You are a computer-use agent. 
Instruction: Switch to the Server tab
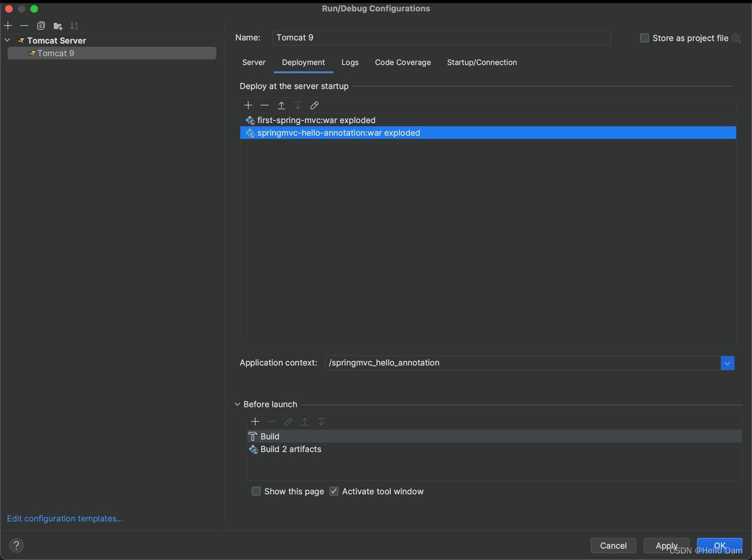point(254,62)
